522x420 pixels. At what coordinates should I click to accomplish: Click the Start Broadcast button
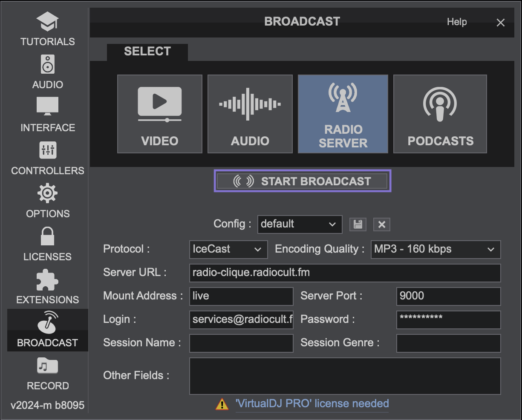click(303, 181)
